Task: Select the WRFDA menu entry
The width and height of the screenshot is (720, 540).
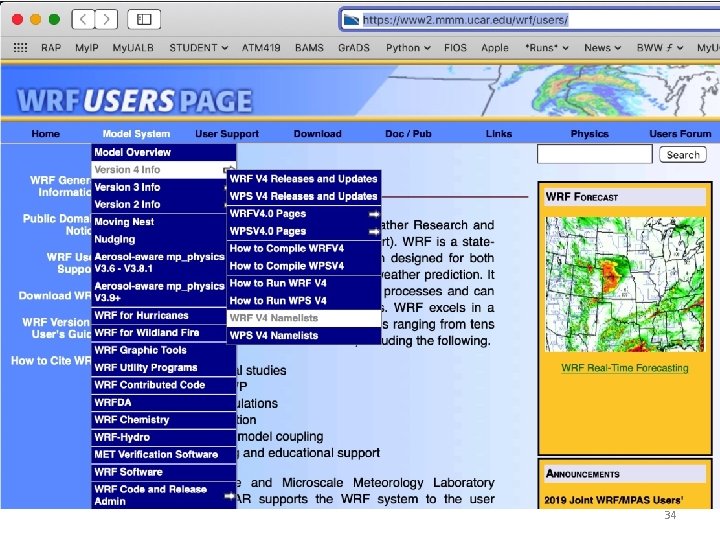Action: pyautogui.click(x=163, y=403)
